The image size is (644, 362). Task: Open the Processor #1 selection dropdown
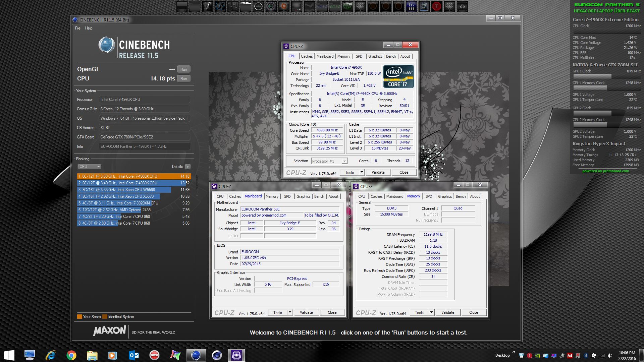click(329, 161)
